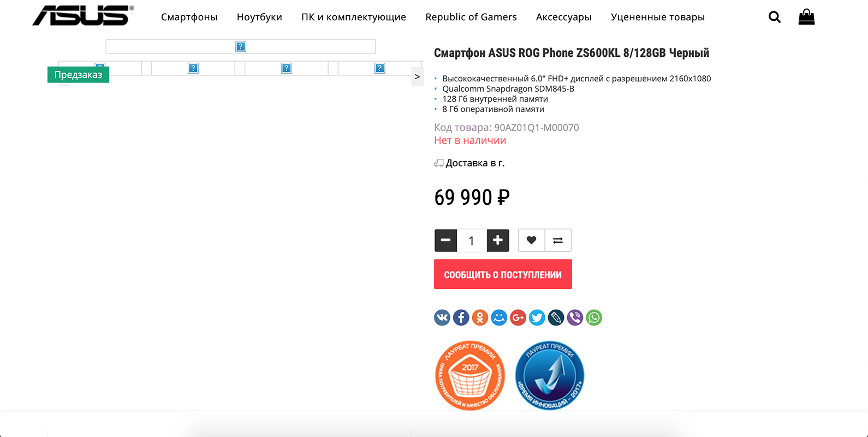Share the product on VK
868x437 pixels.
click(442, 317)
